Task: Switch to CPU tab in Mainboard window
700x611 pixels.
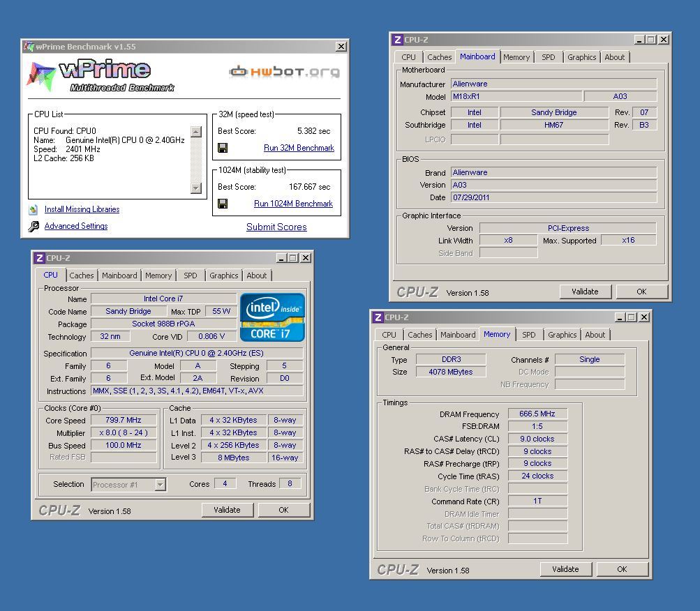Action: pyautogui.click(x=408, y=57)
